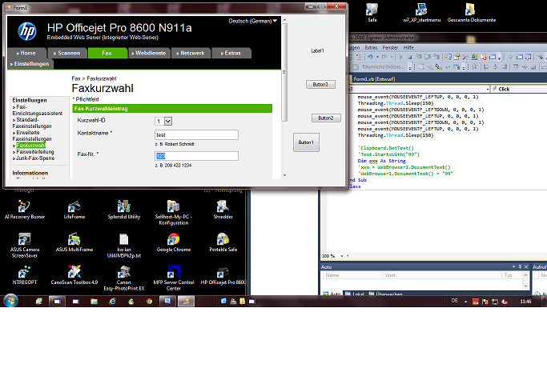Click the browser scroll-down arrow
Screen dimensions: 547x392
(284, 175)
